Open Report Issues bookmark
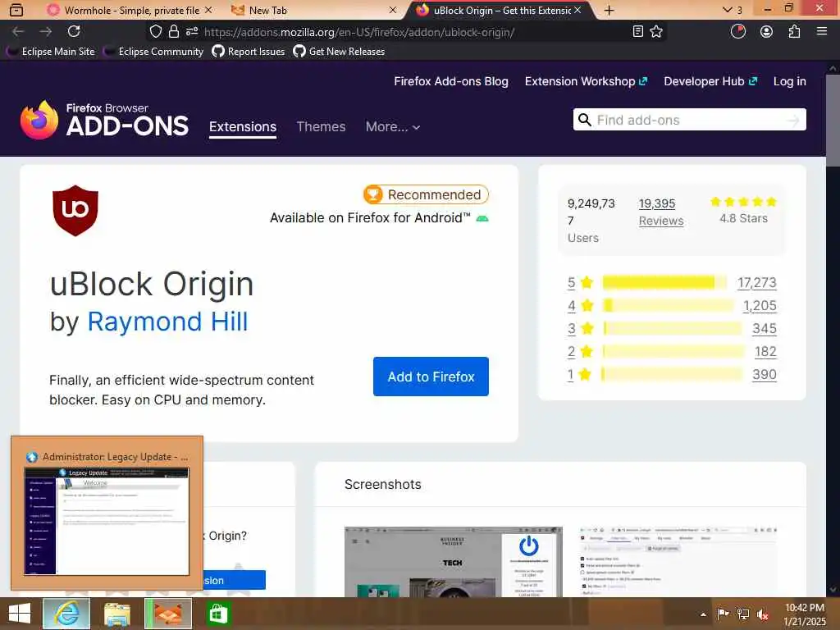840x630 pixels. (248, 52)
